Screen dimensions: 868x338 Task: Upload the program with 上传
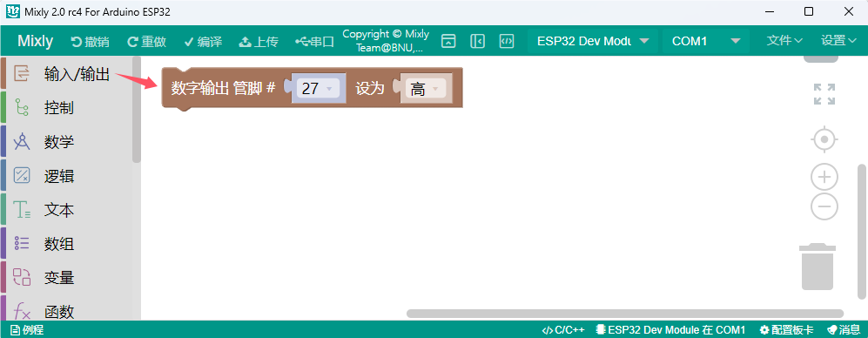click(x=259, y=42)
